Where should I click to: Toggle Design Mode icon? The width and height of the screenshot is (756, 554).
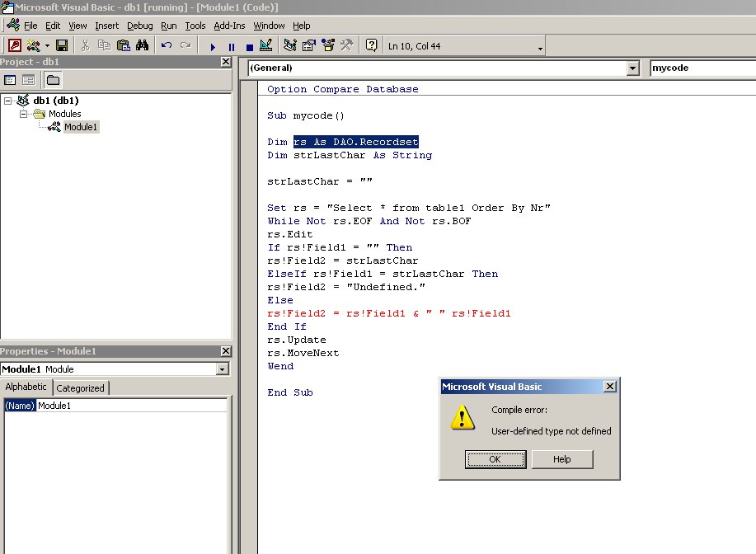pos(266,46)
